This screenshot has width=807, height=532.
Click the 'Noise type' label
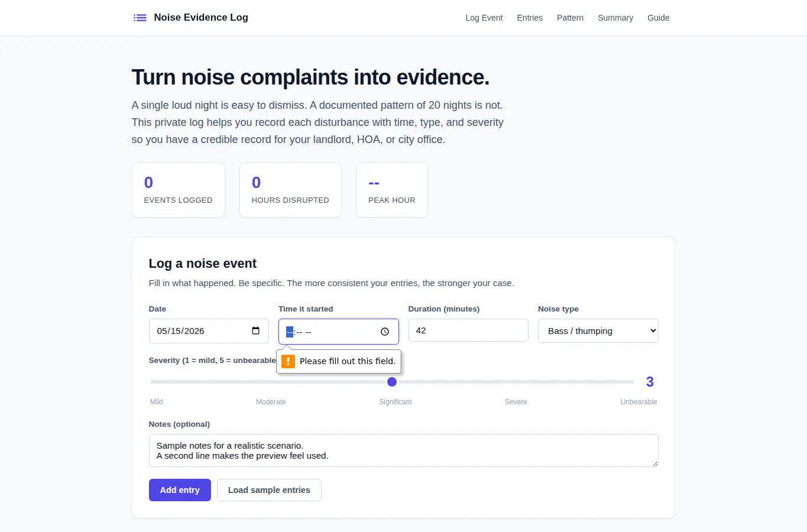(558, 309)
